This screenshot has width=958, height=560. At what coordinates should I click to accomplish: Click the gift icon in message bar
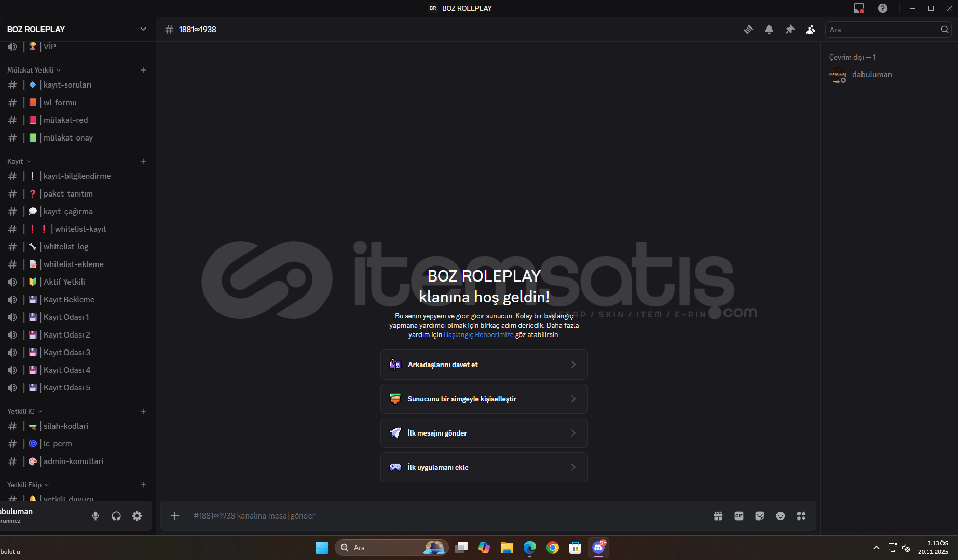(x=718, y=516)
